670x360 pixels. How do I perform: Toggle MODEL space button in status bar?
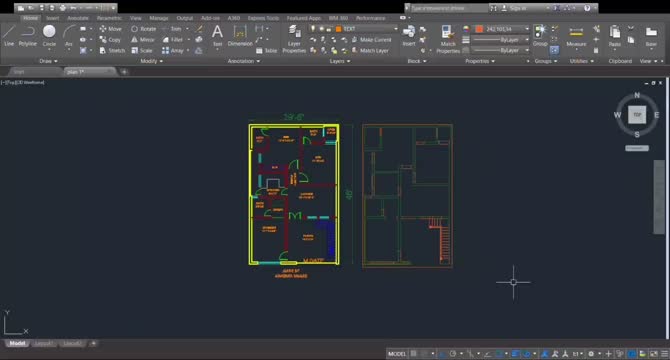pyautogui.click(x=397, y=354)
